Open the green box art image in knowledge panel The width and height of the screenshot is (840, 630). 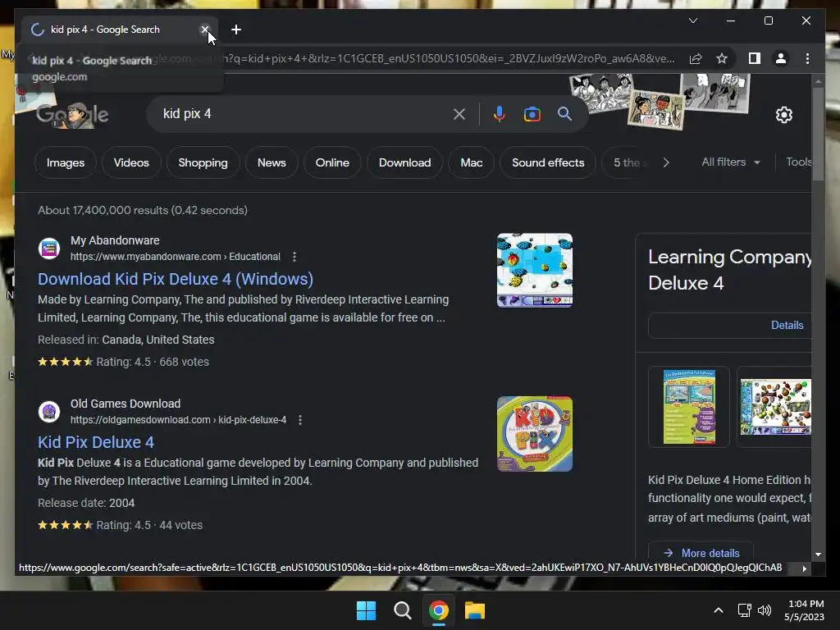click(689, 407)
